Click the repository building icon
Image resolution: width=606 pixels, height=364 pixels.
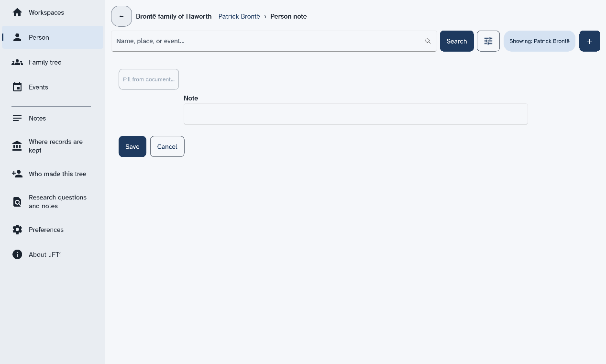point(17,146)
